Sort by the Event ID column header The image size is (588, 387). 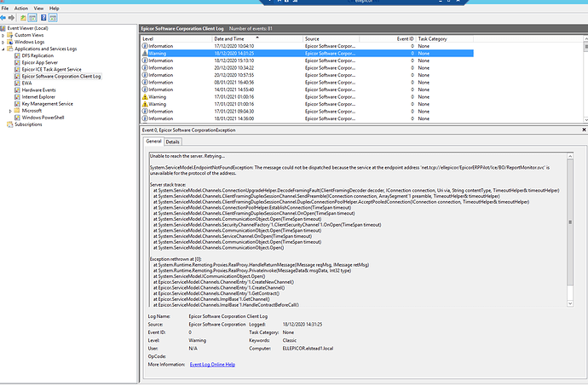[388, 38]
